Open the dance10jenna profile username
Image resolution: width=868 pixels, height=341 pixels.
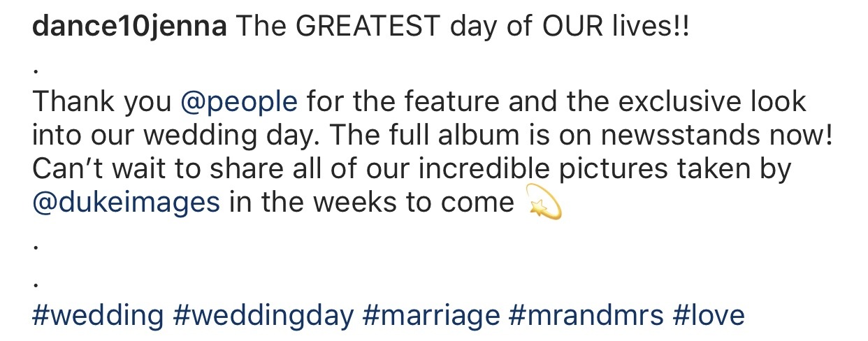point(130,27)
